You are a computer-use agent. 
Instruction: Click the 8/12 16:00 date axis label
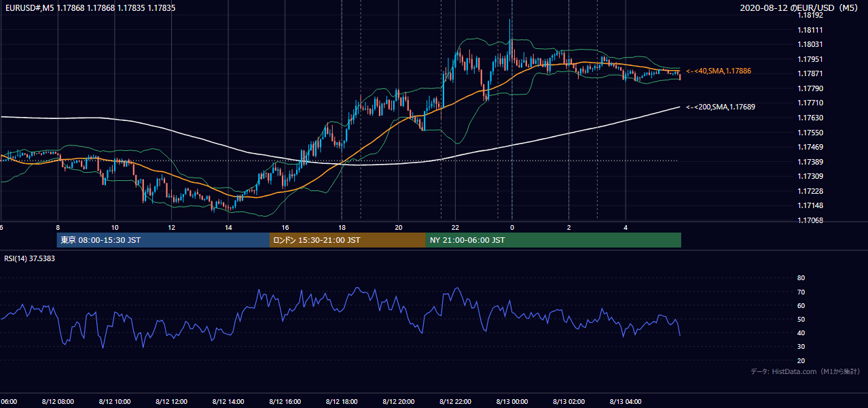(x=285, y=402)
